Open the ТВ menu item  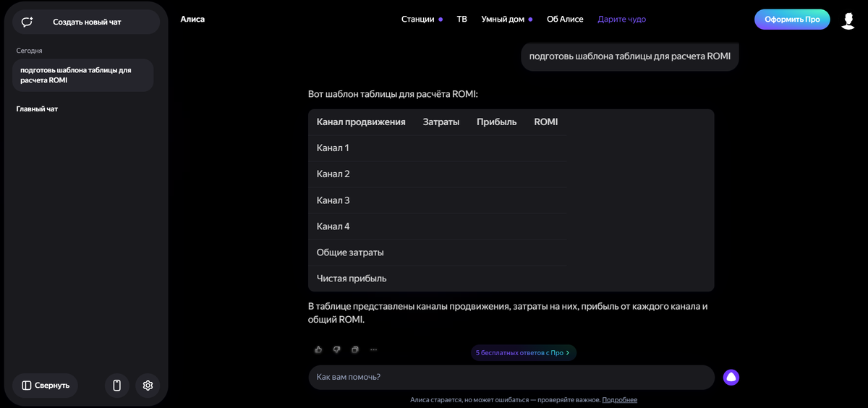point(462,20)
